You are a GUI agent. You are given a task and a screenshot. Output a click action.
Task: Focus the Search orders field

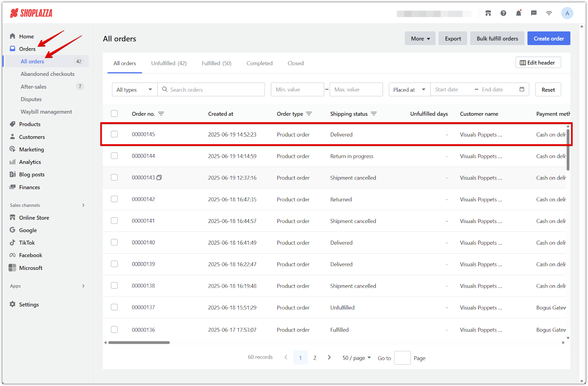pyautogui.click(x=211, y=89)
